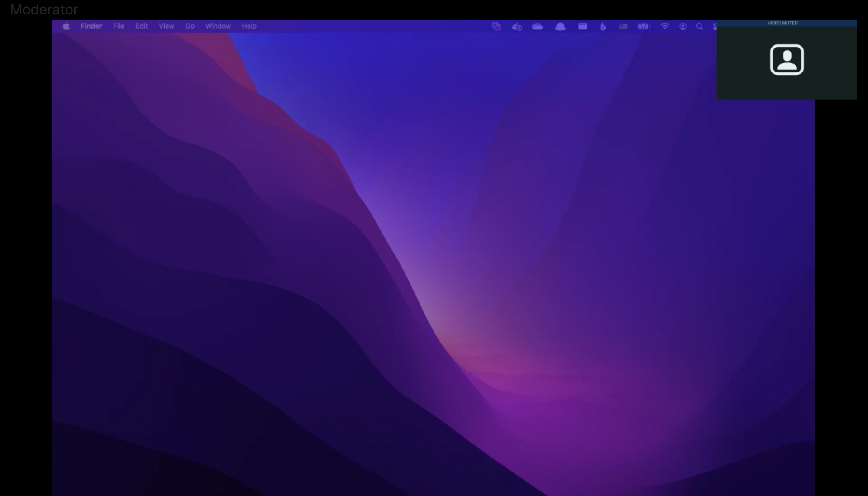
Task: Click the Docker whale status icon
Action: (517, 27)
